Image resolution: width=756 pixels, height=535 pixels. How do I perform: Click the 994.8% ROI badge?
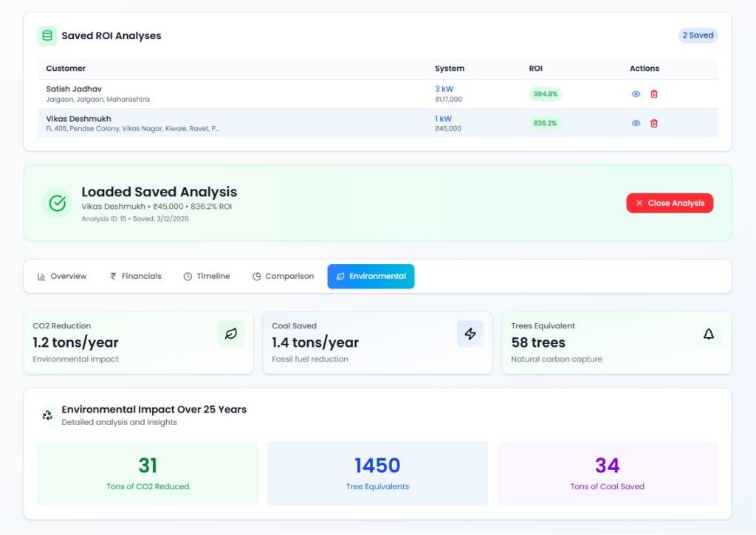coord(545,94)
